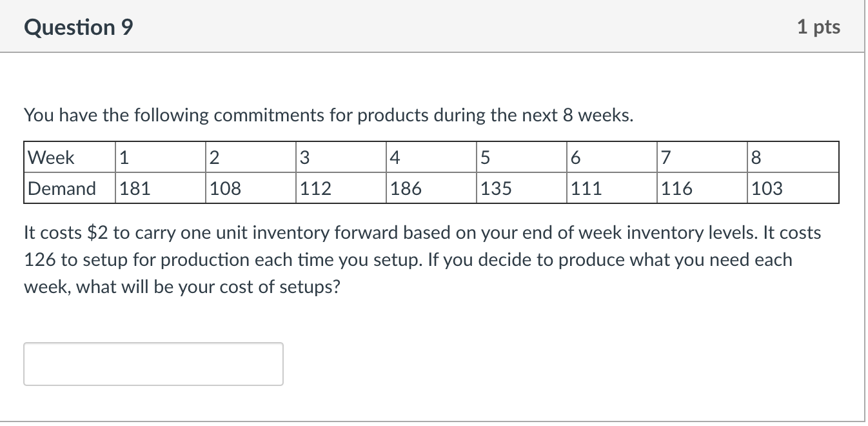Click the 1 pts label

tap(818, 27)
